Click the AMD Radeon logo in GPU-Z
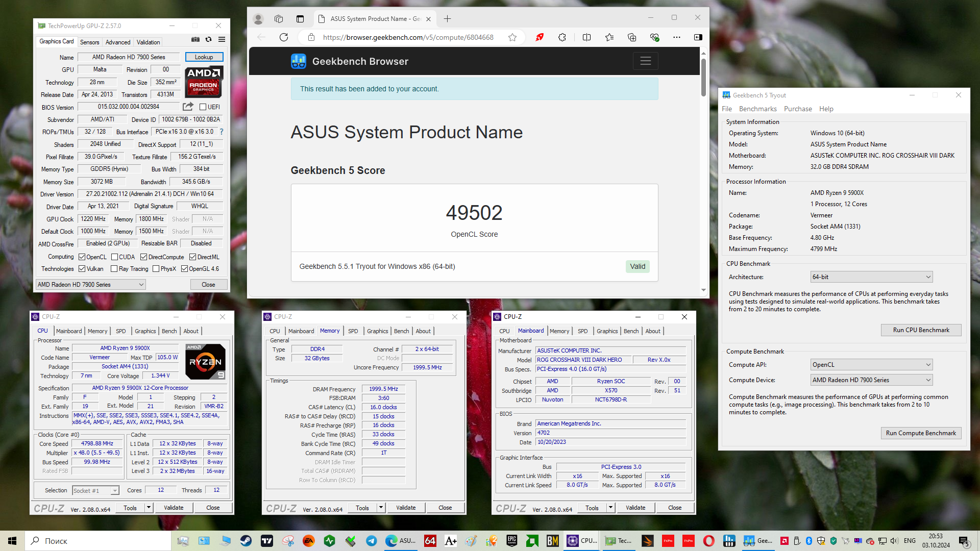 tap(204, 82)
